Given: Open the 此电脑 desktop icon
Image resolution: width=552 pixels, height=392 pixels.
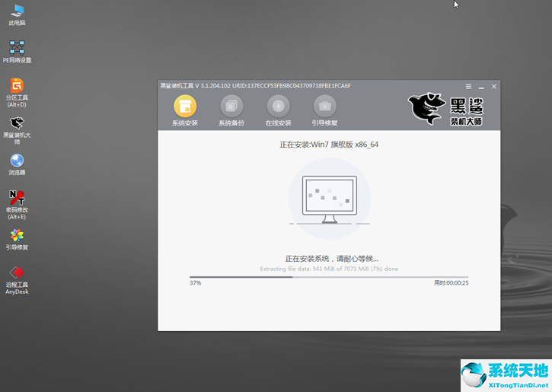Looking at the screenshot, I should tap(17, 15).
